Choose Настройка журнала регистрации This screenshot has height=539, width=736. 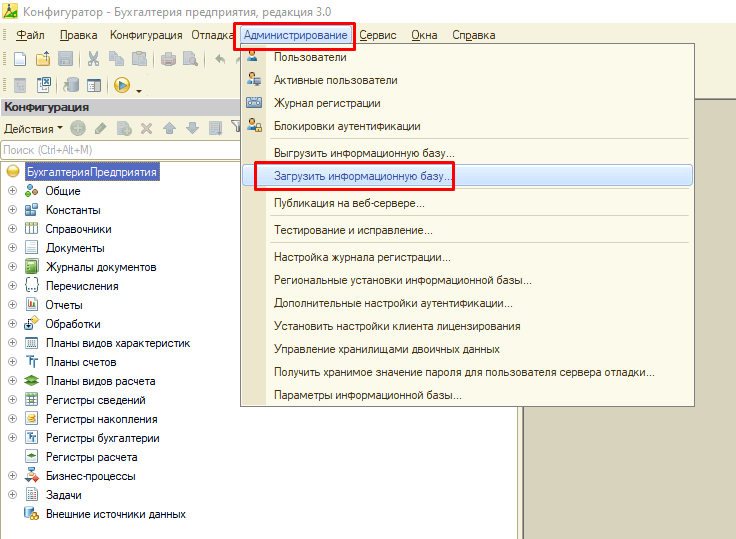click(x=468, y=257)
